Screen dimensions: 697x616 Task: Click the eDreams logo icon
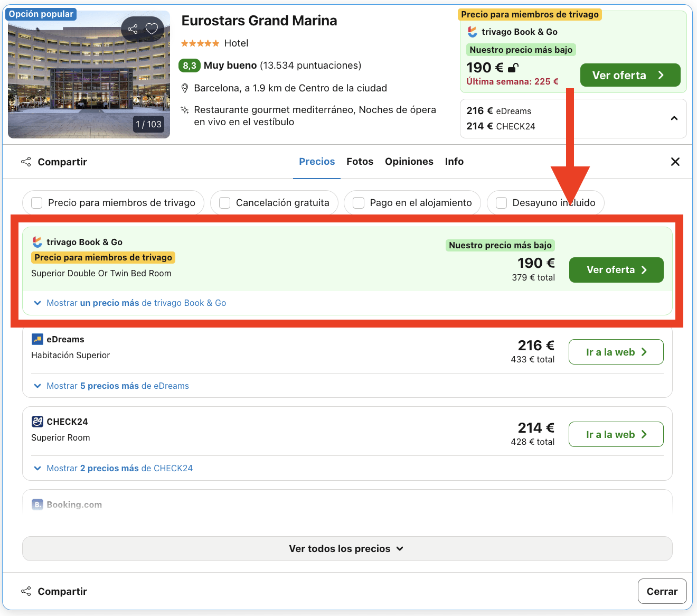click(37, 339)
